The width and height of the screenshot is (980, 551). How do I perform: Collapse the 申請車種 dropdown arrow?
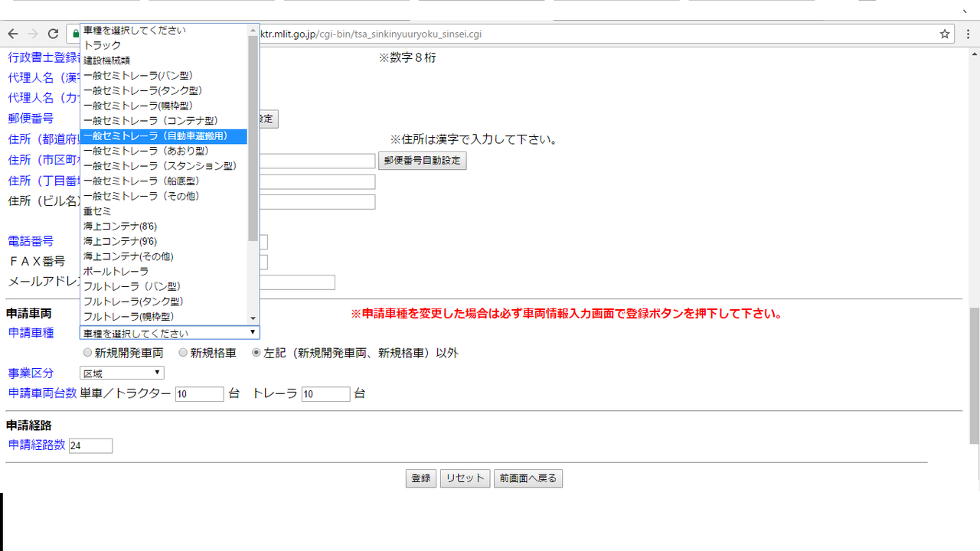[x=252, y=333]
